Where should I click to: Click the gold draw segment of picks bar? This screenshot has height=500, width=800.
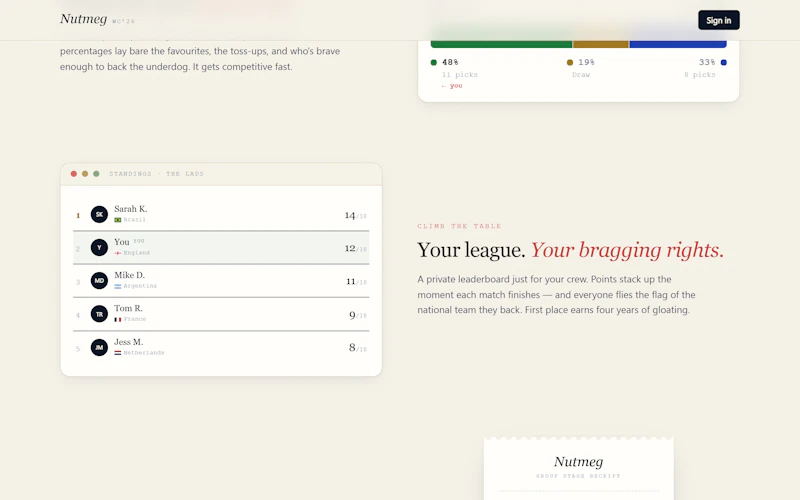[601, 44]
